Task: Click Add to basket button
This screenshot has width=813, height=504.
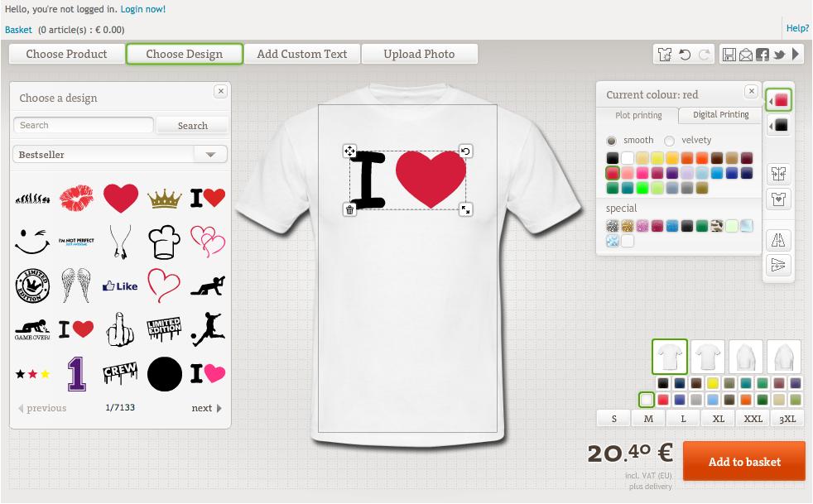Action: click(743, 462)
